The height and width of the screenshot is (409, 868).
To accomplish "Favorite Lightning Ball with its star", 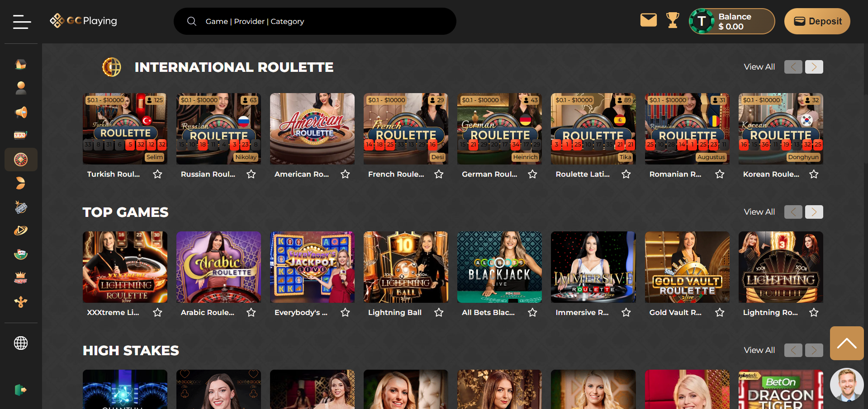I will point(439,312).
